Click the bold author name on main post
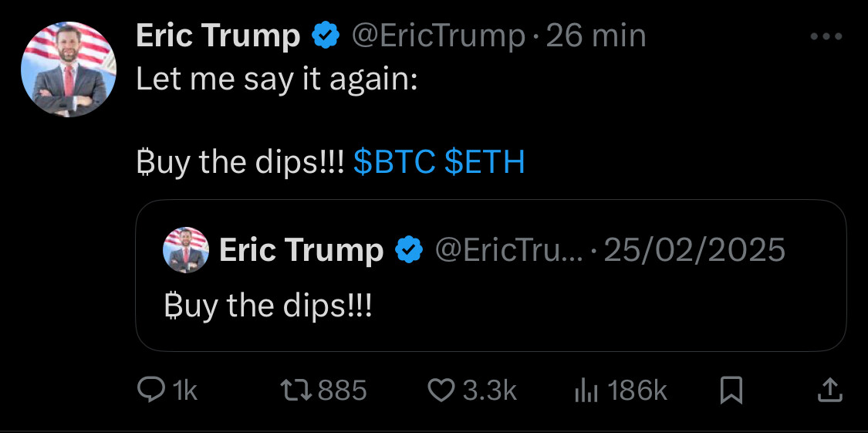868x433 pixels. pyautogui.click(x=218, y=36)
